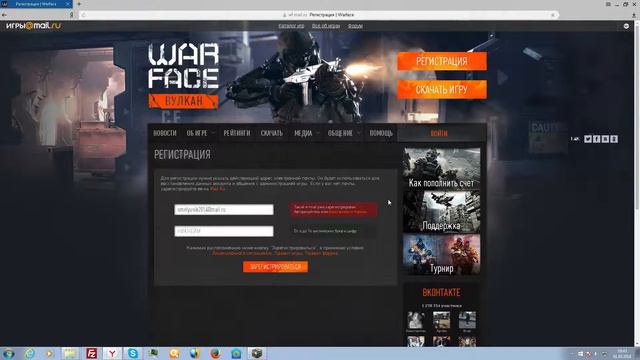Close the Регистрация browser tab

pyautogui.click(x=68, y=4)
